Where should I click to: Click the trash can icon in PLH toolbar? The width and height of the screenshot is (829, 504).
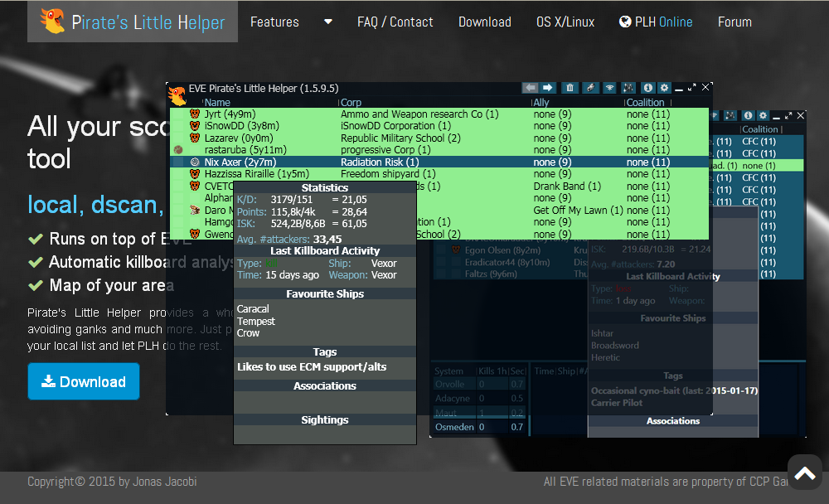click(570, 88)
